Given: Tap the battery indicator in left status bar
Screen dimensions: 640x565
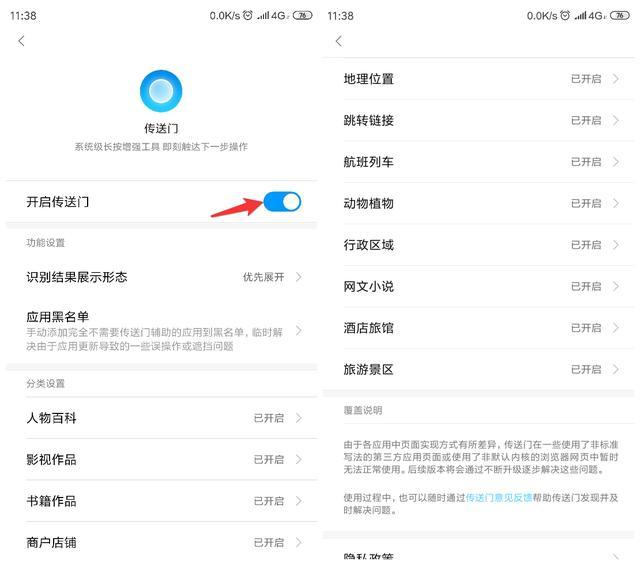Looking at the screenshot, I should [x=303, y=16].
